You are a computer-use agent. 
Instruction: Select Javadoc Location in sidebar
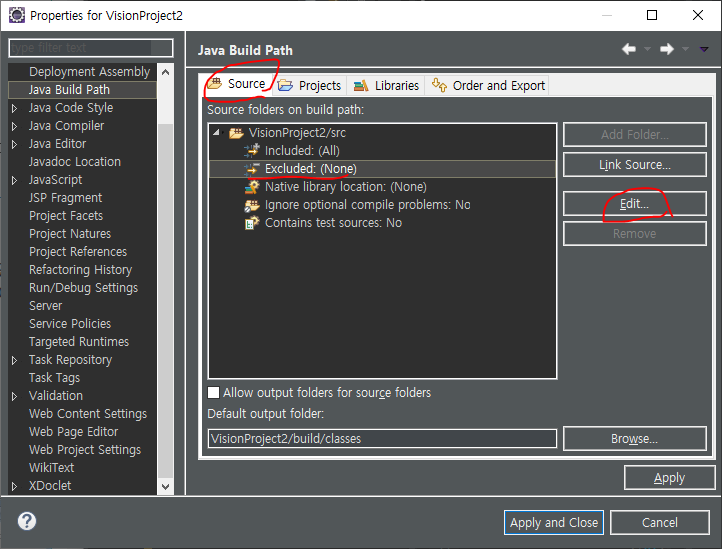click(75, 162)
